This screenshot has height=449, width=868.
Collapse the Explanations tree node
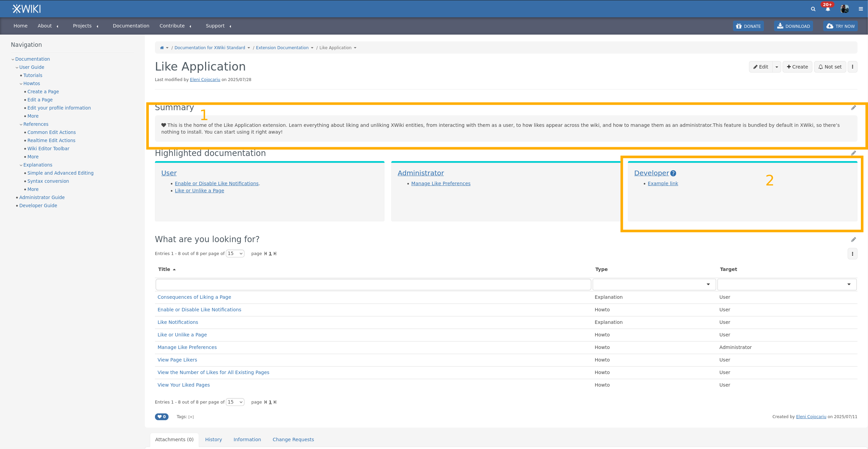point(21,165)
